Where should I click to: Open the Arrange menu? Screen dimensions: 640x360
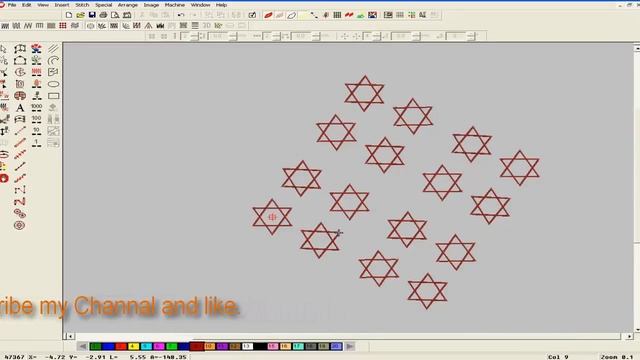pyautogui.click(x=128, y=5)
